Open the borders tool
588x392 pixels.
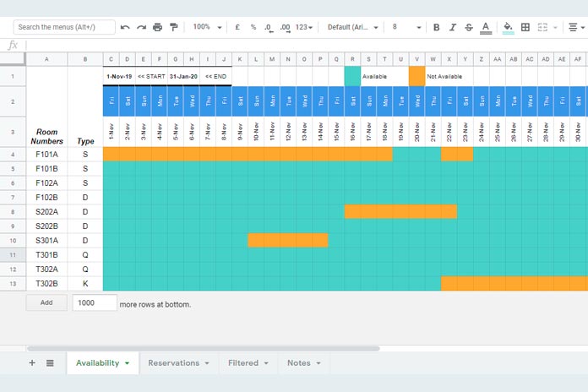tap(525, 27)
